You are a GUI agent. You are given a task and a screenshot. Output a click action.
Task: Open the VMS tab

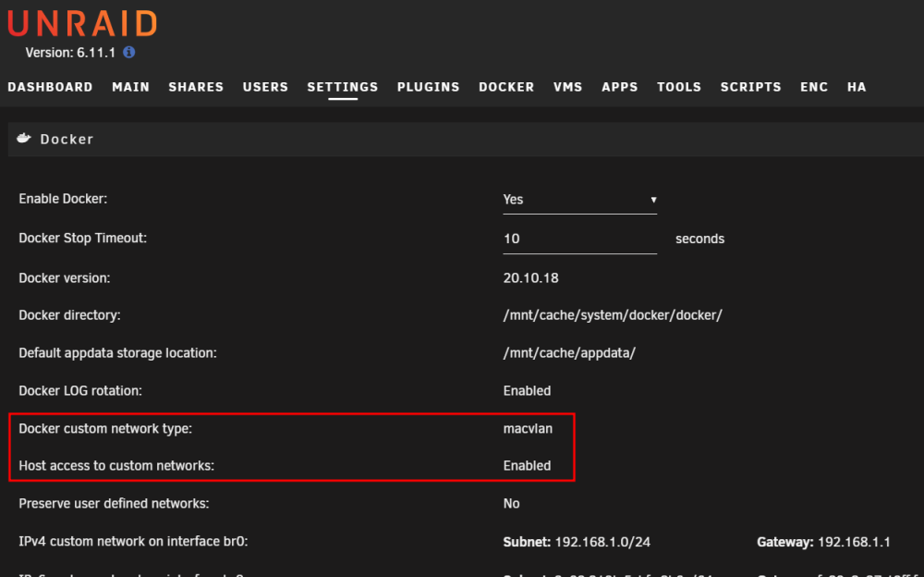(567, 87)
